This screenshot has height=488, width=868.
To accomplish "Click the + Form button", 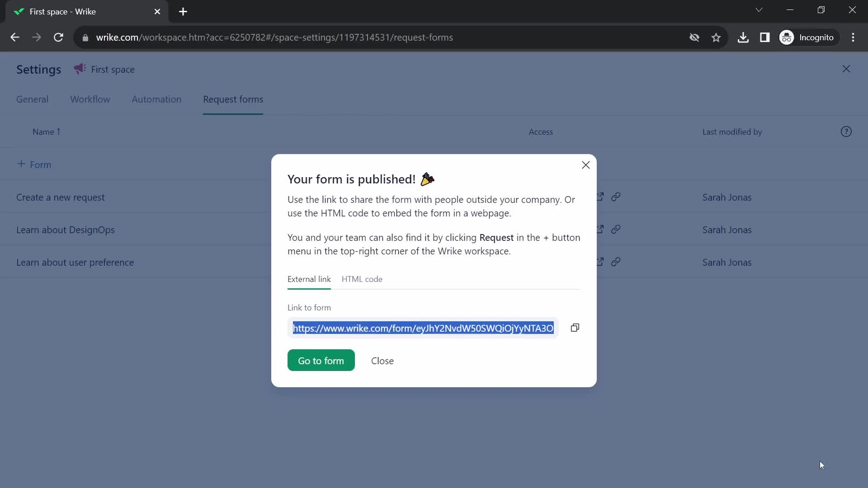I will pyautogui.click(x=34, y=164).
